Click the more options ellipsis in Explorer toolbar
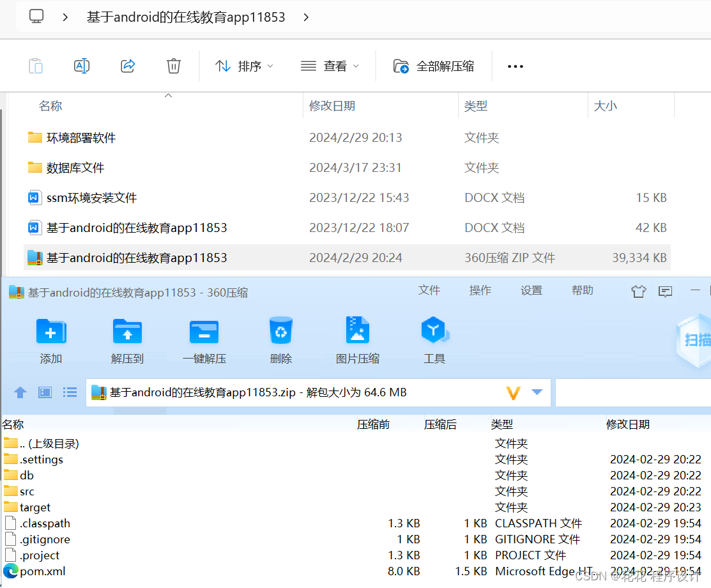Viewport: 711px width, 588px height. [x=515, y=66]
